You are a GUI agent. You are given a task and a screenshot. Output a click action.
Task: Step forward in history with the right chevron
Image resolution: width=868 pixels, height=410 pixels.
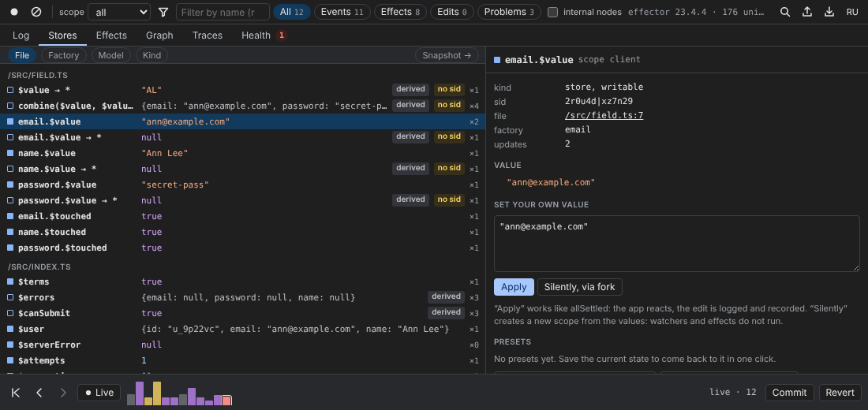[63, 393]
